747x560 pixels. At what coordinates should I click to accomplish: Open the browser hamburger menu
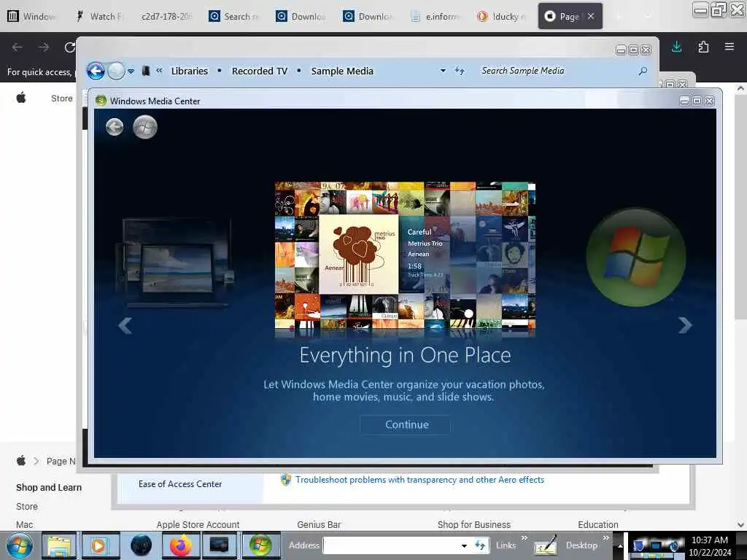click(729, 47)
